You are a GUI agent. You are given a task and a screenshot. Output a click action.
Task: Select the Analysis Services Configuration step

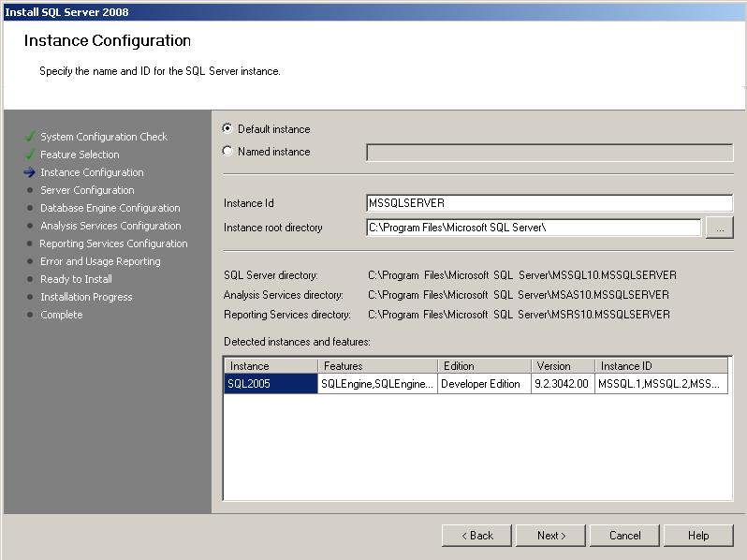coord(110,226)
